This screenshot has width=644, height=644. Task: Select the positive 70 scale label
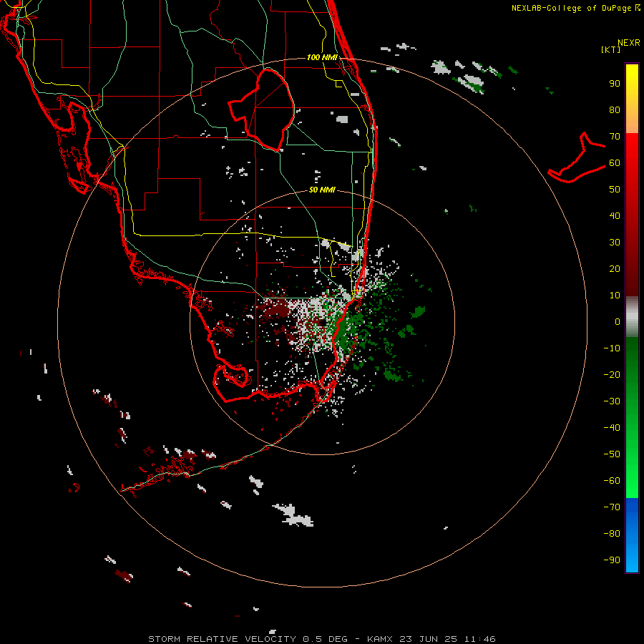coord(615,137)
